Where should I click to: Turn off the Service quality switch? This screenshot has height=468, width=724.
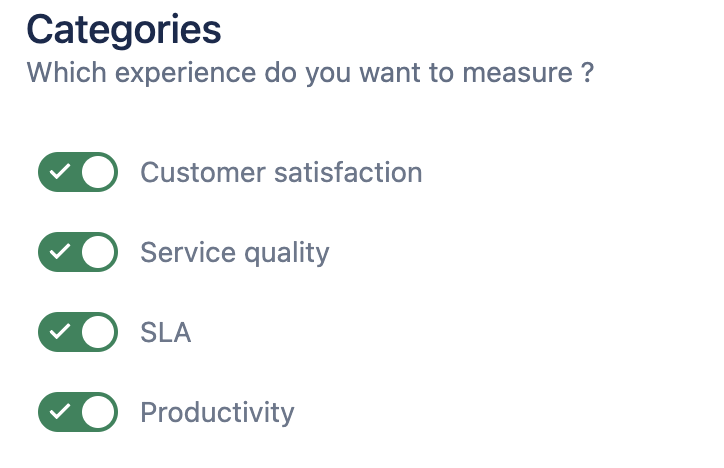click(x=78, y=252)
